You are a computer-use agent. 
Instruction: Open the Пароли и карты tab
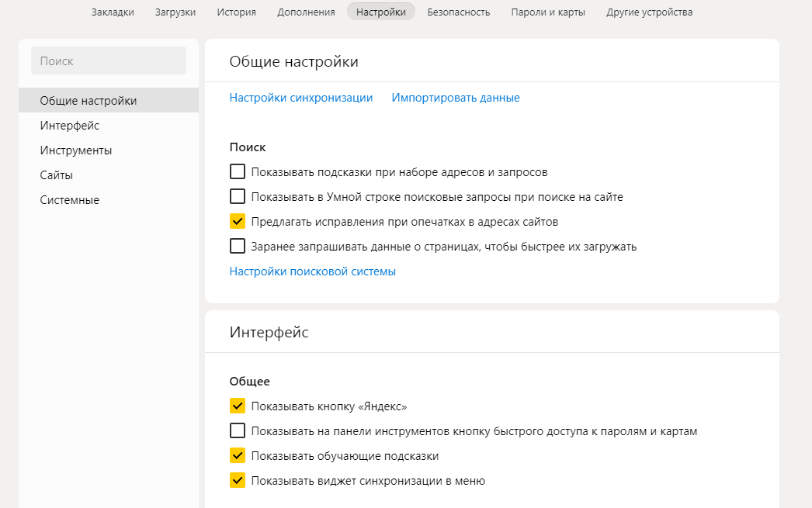(548, 12)
